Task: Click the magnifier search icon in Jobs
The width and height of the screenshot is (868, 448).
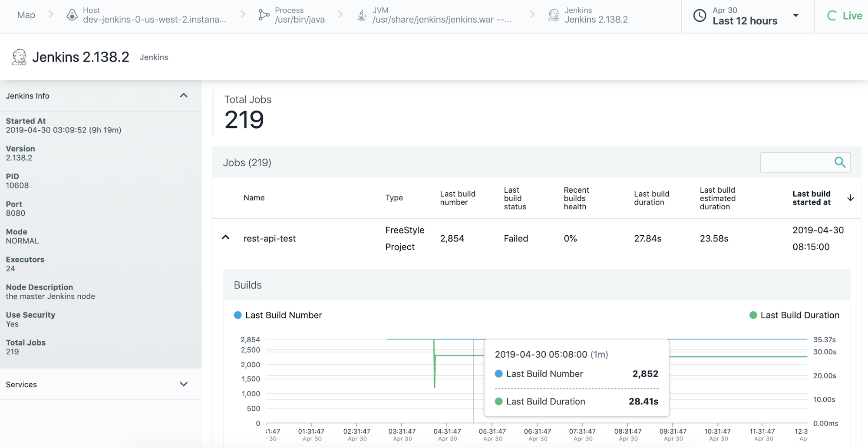Action: [x=840, y=162]
